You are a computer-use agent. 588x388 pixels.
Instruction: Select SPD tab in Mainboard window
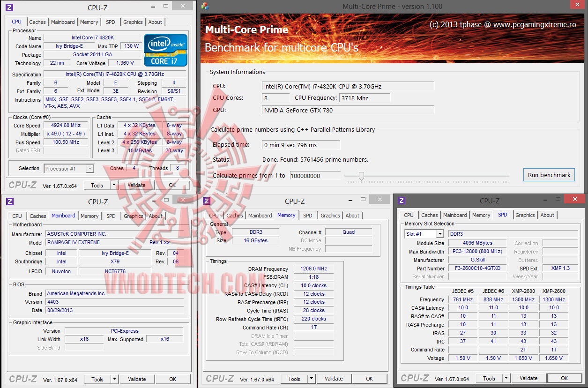tap(111, 216)
